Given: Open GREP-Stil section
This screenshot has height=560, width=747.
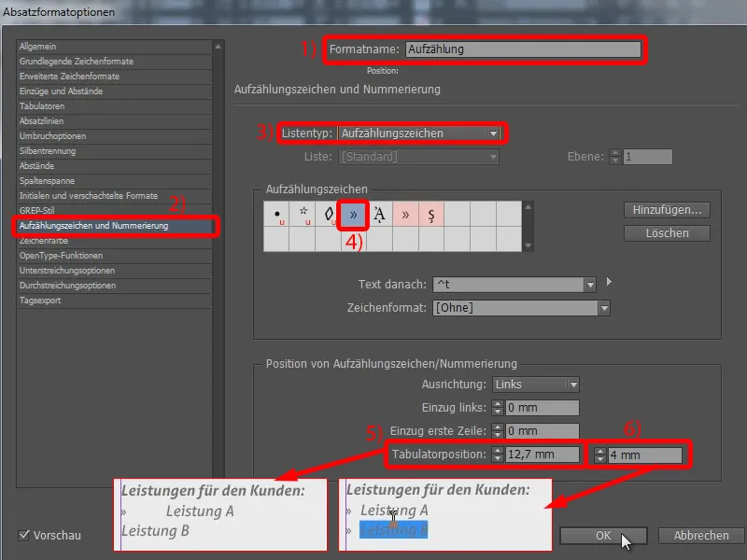Looking at the screenshot, I should [x=114, y=211].
